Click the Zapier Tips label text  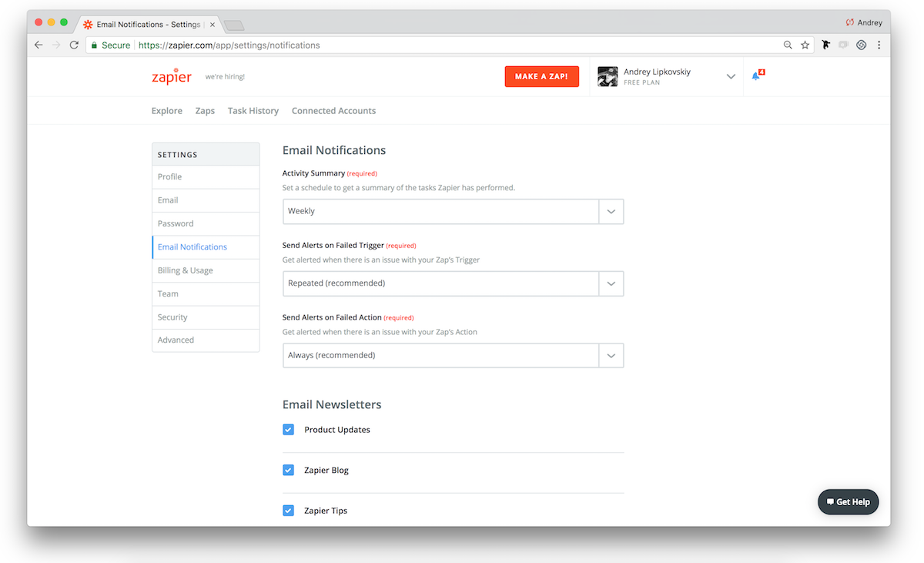coord(326,511)
